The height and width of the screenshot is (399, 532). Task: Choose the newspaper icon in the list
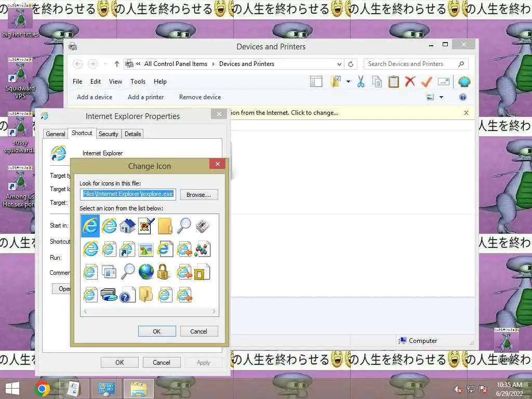pyautogui.click(x=202, y=226)
